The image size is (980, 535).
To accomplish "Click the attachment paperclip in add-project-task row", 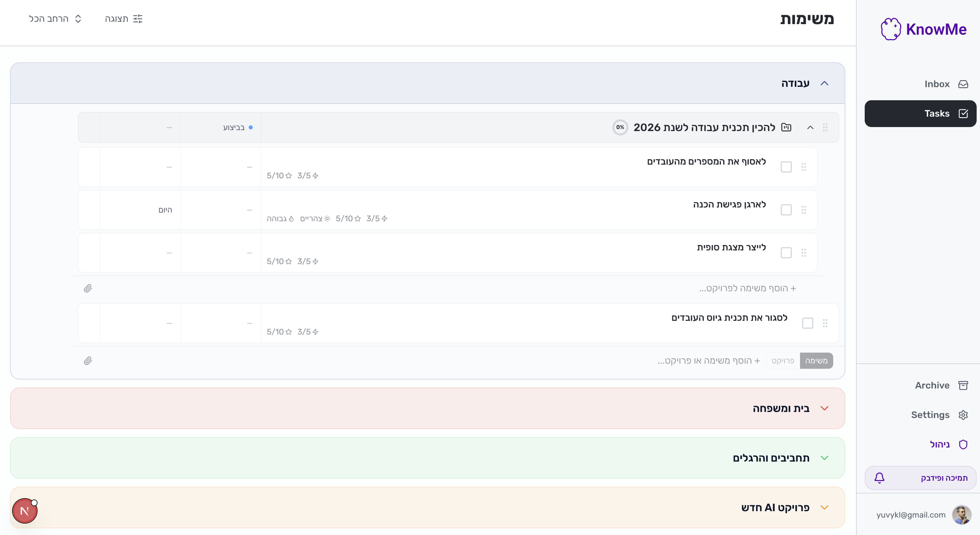I will coord(88,288).
